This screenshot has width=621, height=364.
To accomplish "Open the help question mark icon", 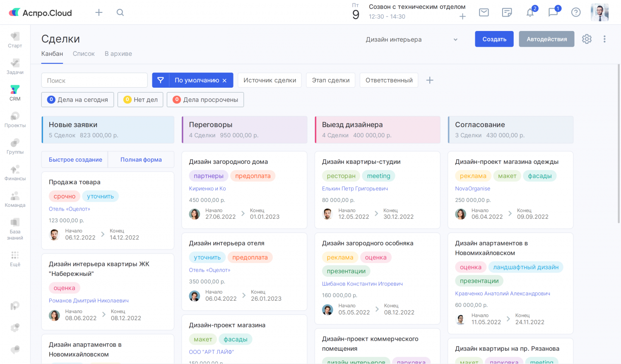I will (x=576, y=12).
